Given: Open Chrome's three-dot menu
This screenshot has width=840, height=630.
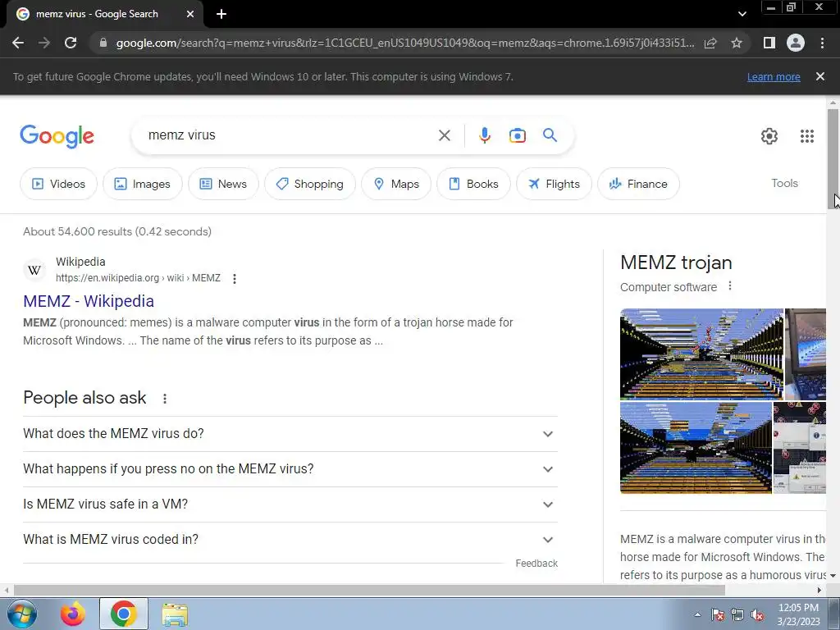Looking at the screenshot, I should click(x=822, y=43).
